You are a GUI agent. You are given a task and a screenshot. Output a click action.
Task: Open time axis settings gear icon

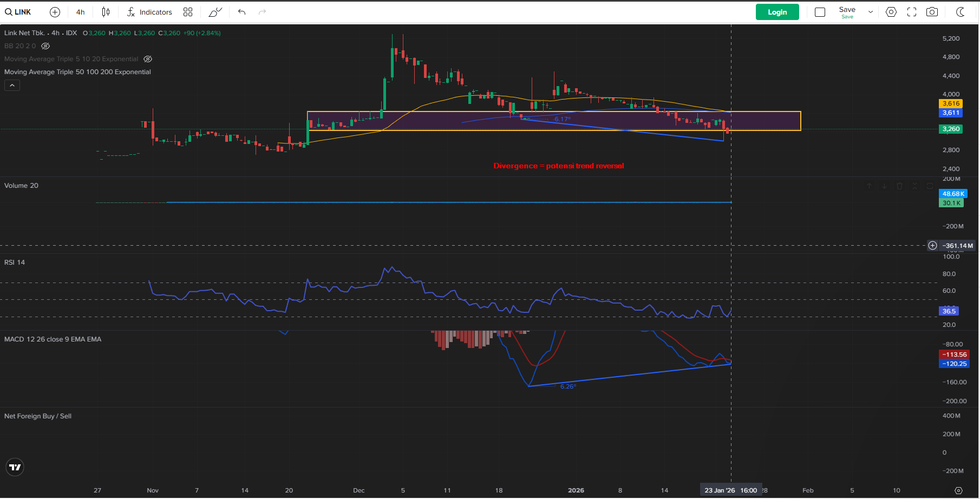958,490
